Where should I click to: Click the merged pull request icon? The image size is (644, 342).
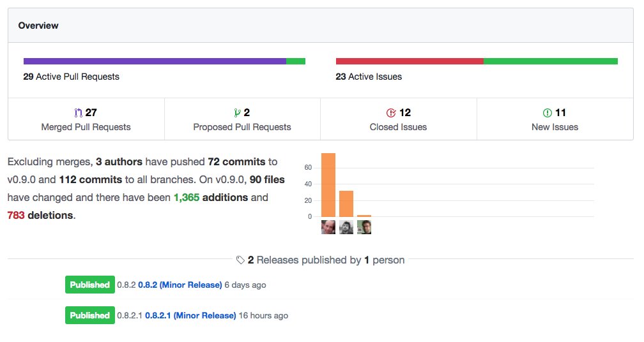(x=78, y=113)
